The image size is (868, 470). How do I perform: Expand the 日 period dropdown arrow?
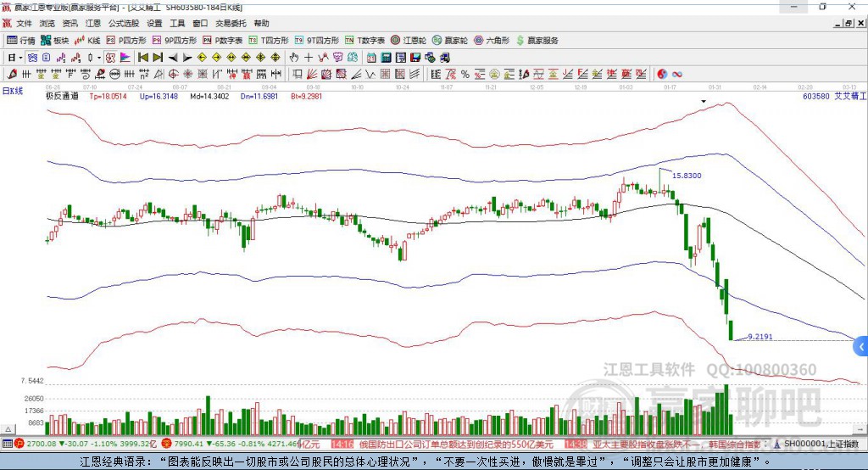coord(20,58)
